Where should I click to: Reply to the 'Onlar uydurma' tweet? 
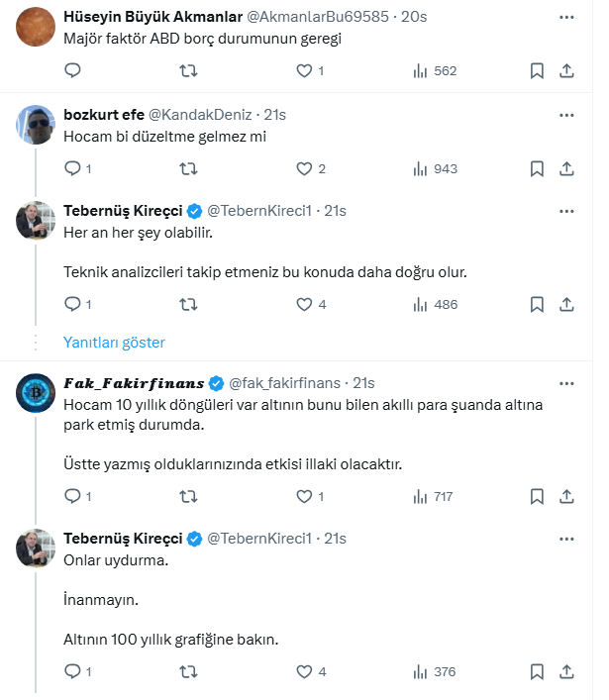[72, 671]
